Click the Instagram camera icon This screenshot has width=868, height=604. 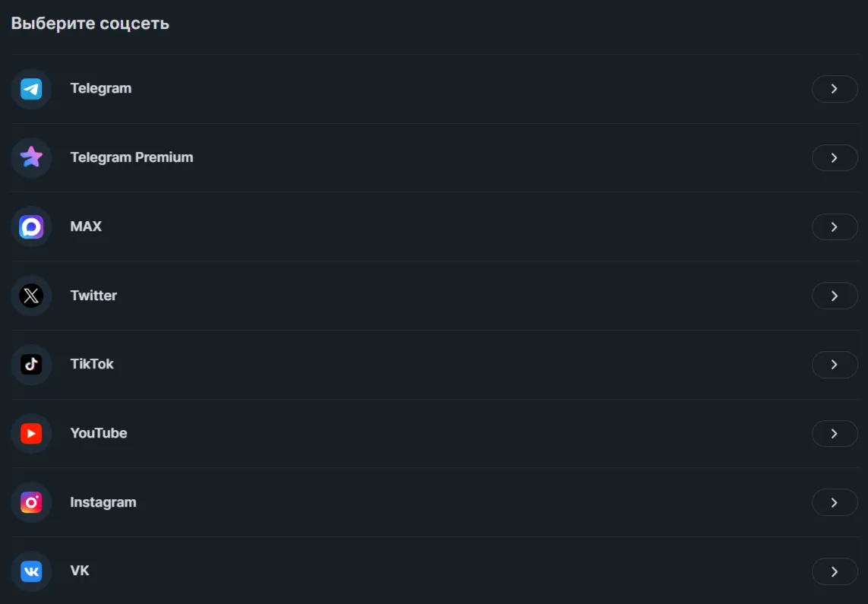pos(31,502)
